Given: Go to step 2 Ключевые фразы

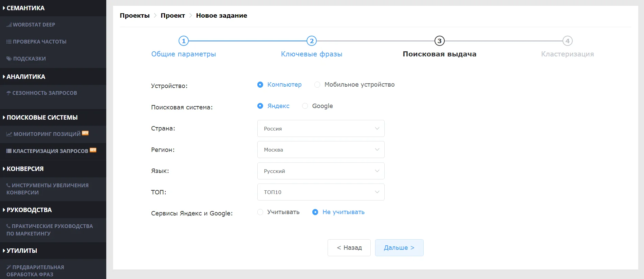Looking at the screenshot, I should [311, 41].
